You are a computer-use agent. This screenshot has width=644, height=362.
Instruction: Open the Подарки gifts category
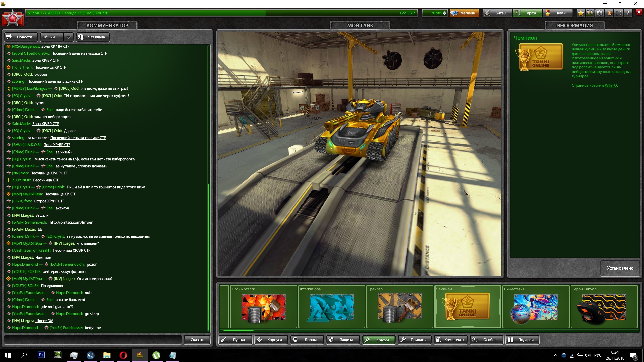(523, 340)
